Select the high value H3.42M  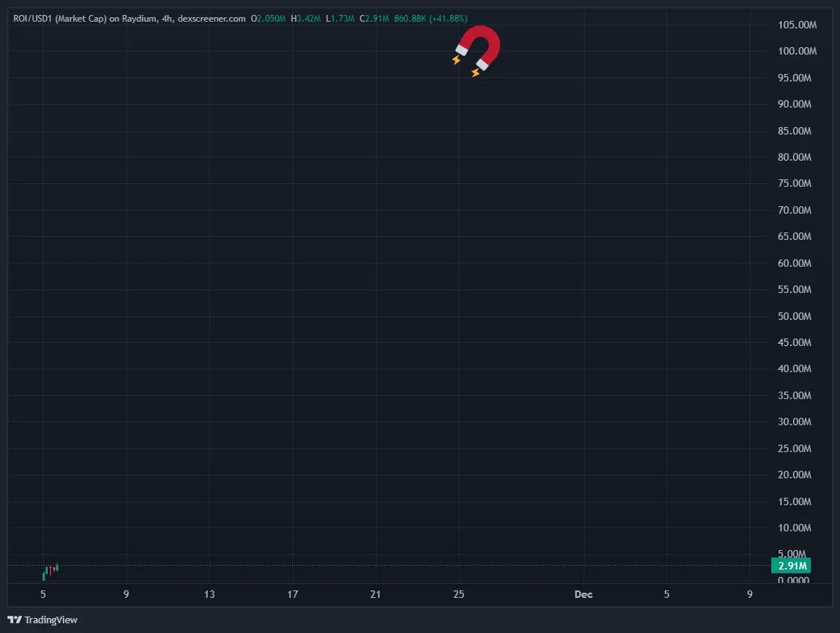[x=306, y=19]
